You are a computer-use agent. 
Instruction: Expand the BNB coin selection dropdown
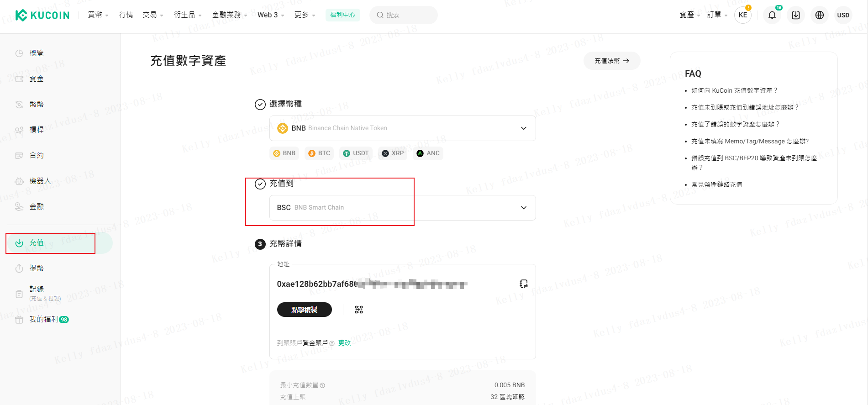pos(402,128)
